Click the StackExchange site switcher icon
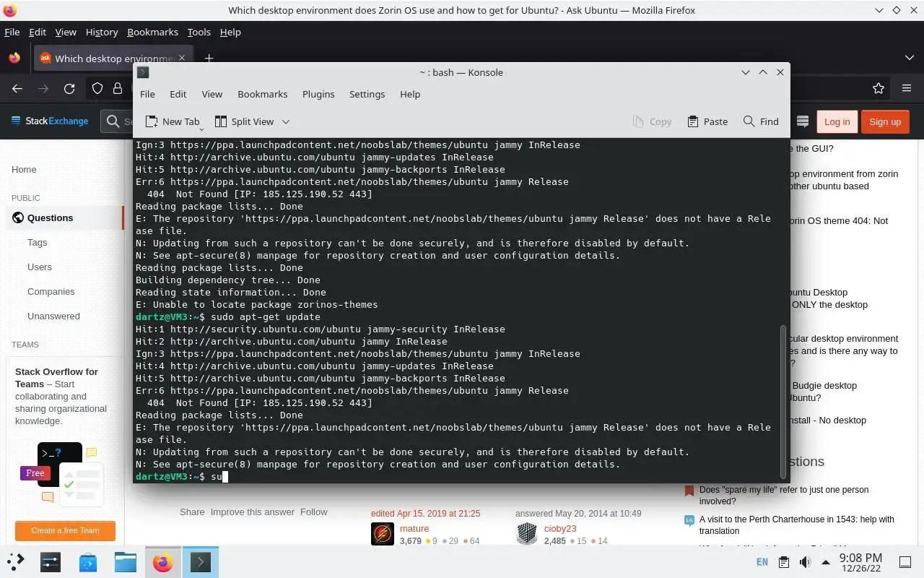 802,121
